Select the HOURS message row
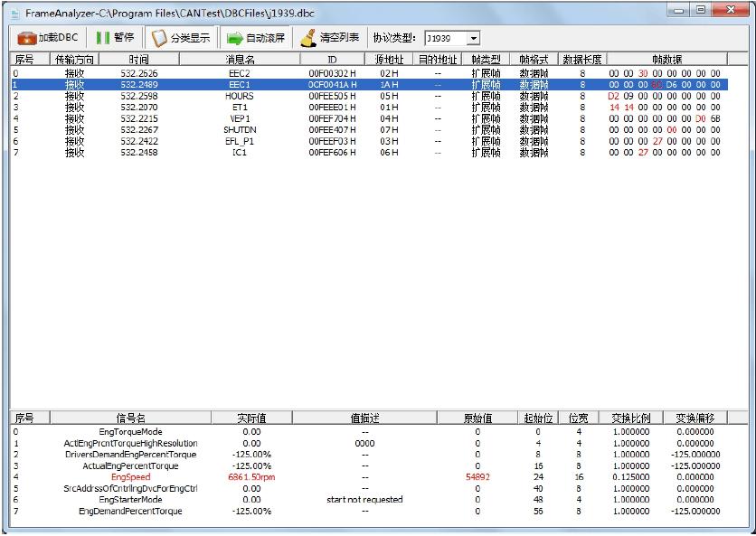This screenshot has width=756, height=536. tap(241, 96)
